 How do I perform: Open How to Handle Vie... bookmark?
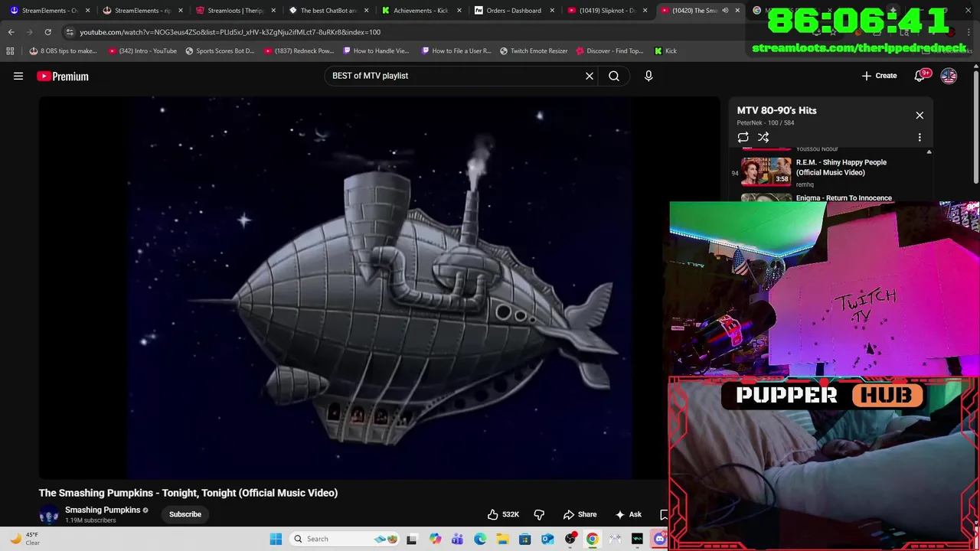point(376,51)
